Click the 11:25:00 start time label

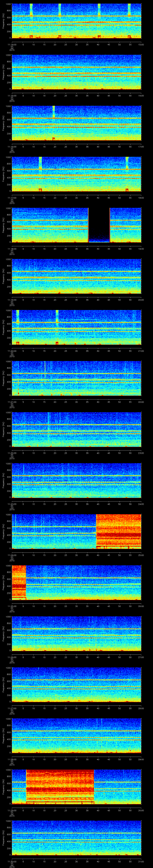pyautogui.click(x=12, y=606)
